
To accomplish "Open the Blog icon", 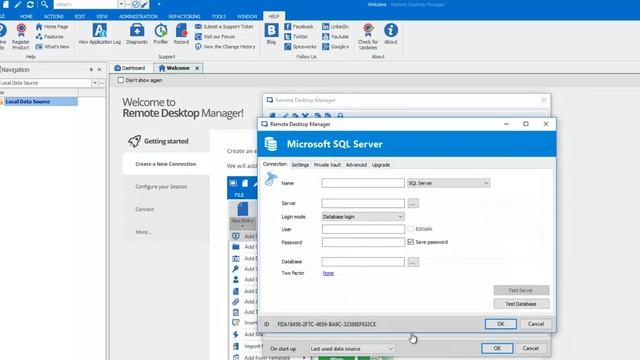I will [x=271, y=34].
